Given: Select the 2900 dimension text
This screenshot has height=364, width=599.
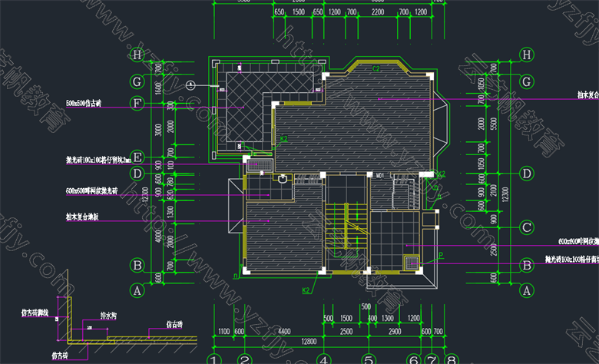Looking at the screenshot, I should 395,332.
